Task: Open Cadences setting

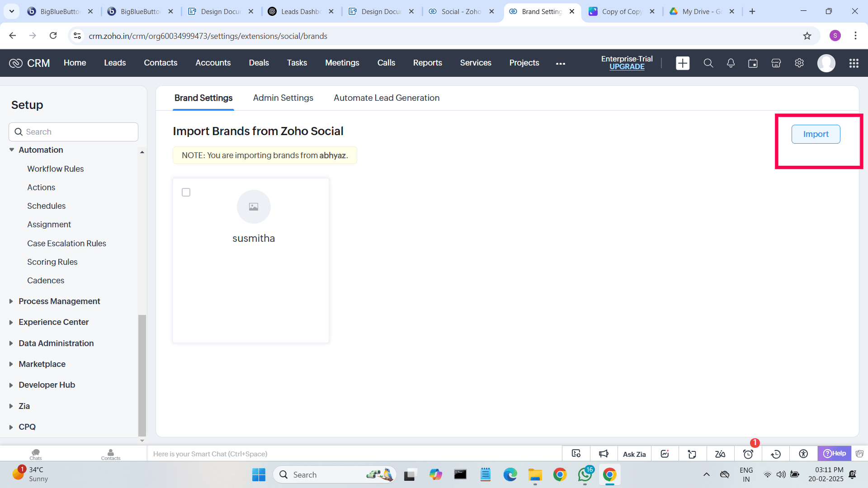Action: coord(46,281)
